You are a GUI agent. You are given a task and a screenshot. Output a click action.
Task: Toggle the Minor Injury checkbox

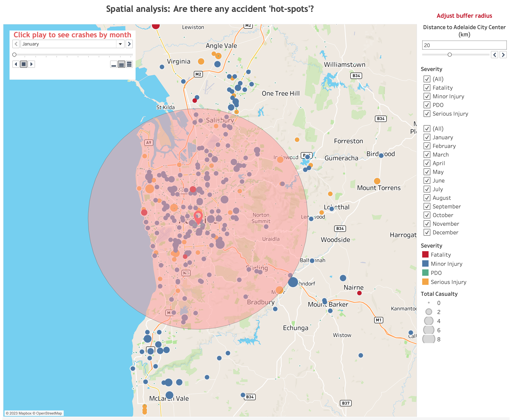click(x=427, y=96)
